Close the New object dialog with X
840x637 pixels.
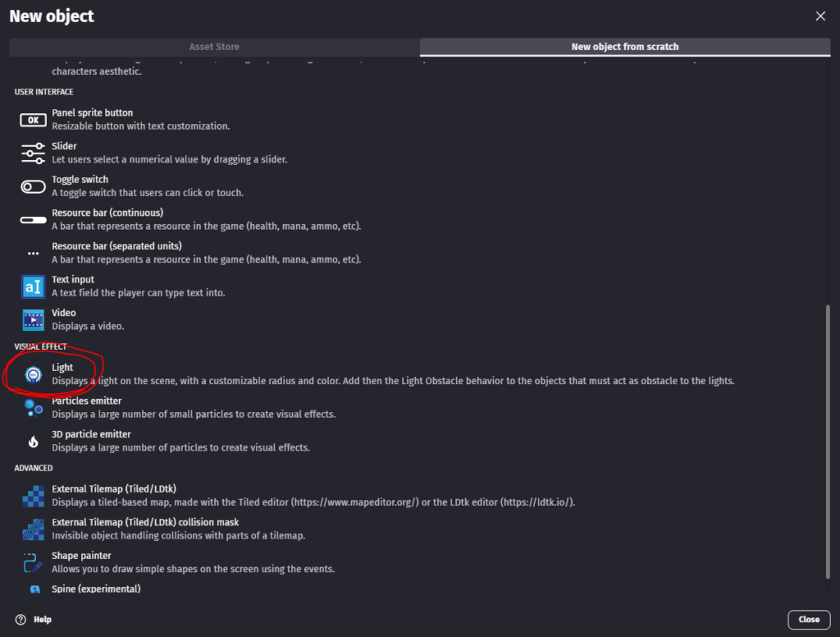(x=820, y=16)
